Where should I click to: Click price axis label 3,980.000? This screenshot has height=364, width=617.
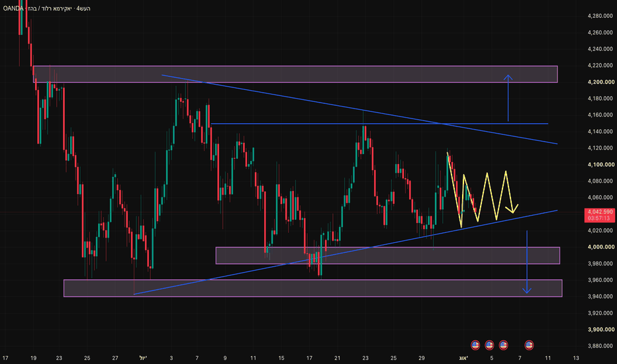pyautogui.click(x=600, y=263)
